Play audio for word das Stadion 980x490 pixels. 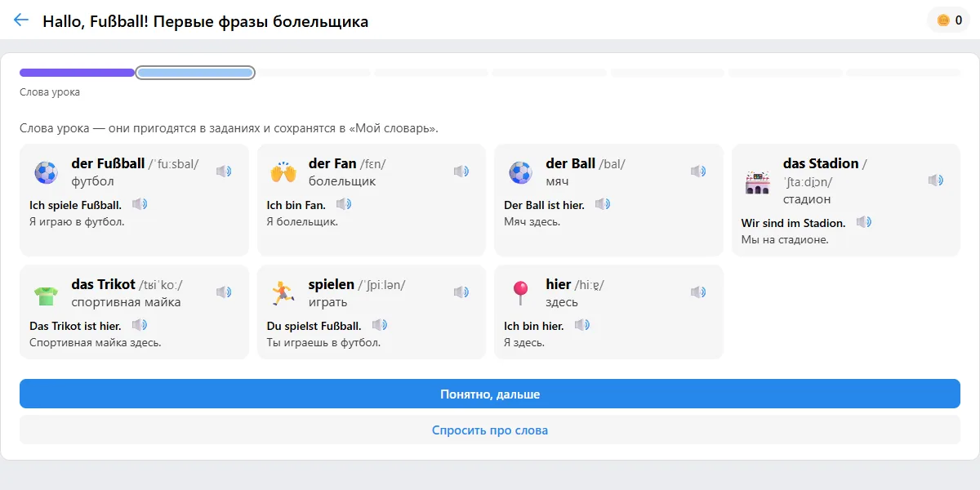tap(936, 180)
